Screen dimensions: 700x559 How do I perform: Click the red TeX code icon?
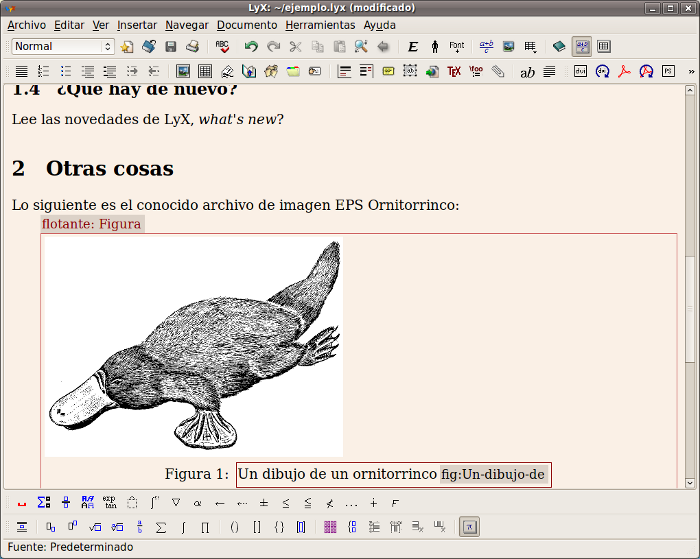(x=454, y=71)
